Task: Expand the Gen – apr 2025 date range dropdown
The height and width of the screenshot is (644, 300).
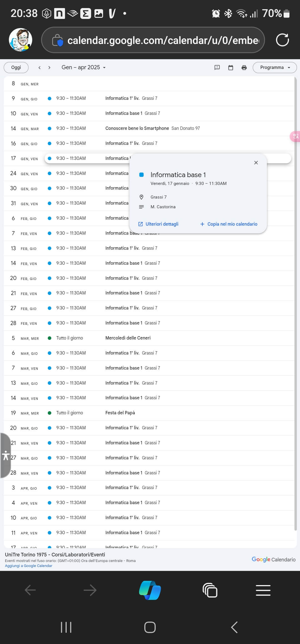Action: (x=83, y=68)
